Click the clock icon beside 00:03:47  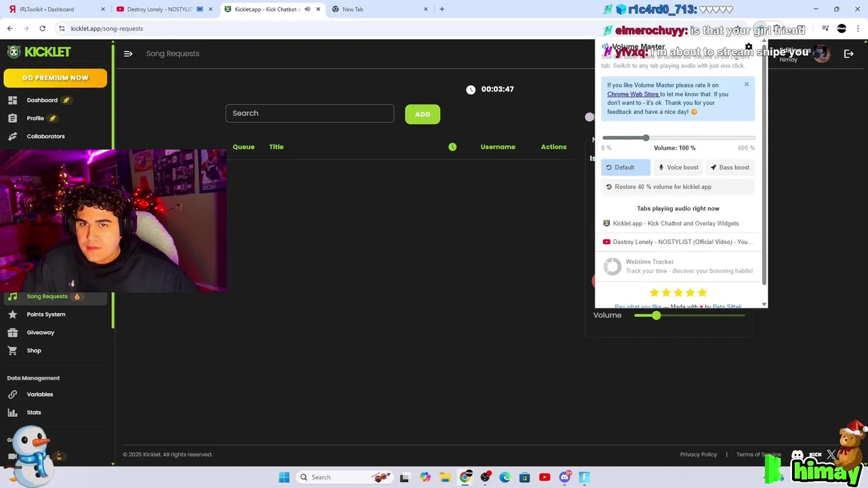pos(471,89)
